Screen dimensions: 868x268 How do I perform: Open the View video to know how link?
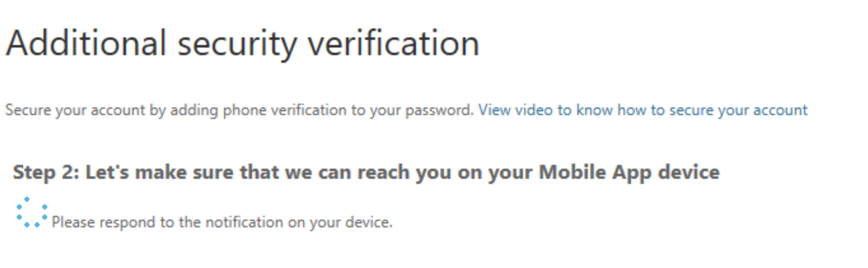tap(643, 110)
